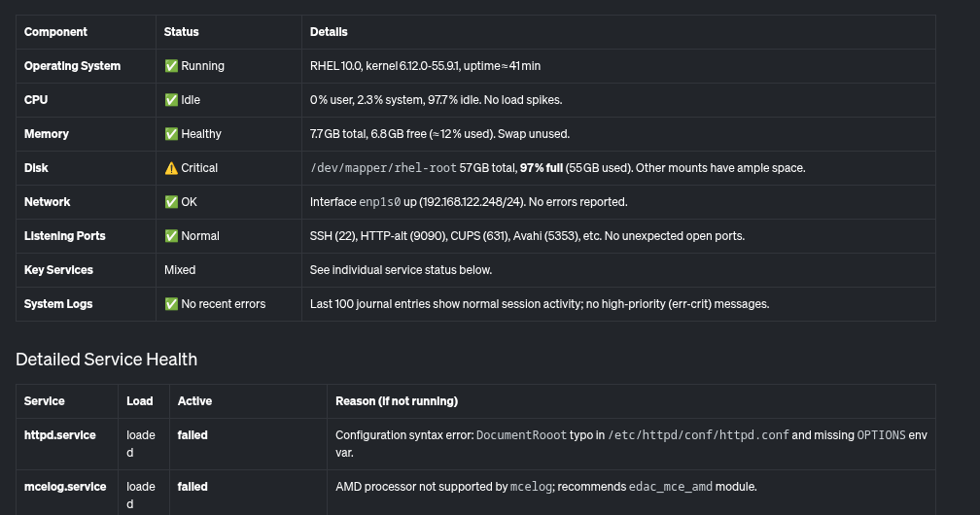Click the checkmark icon beside Healthy
This screenshot has height=515, width=980.
tap(171, 134)
